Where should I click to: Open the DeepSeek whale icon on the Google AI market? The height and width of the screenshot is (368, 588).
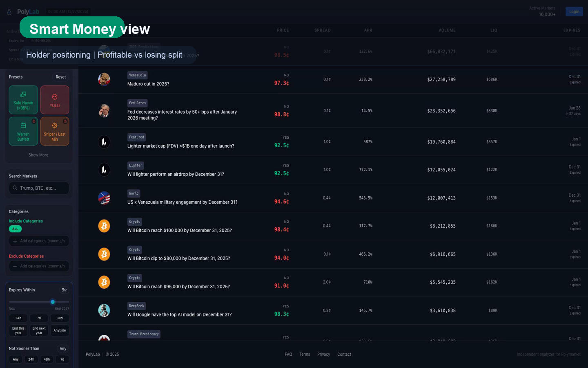pyautogui.click(x=104, y=310)
